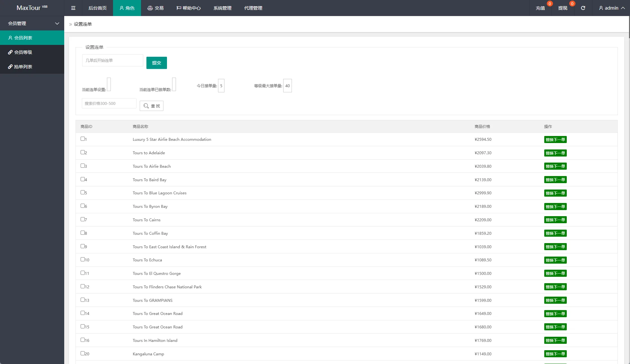Go to 后台首页 tab
Viewport: 630px width, 364px height.
97,8
